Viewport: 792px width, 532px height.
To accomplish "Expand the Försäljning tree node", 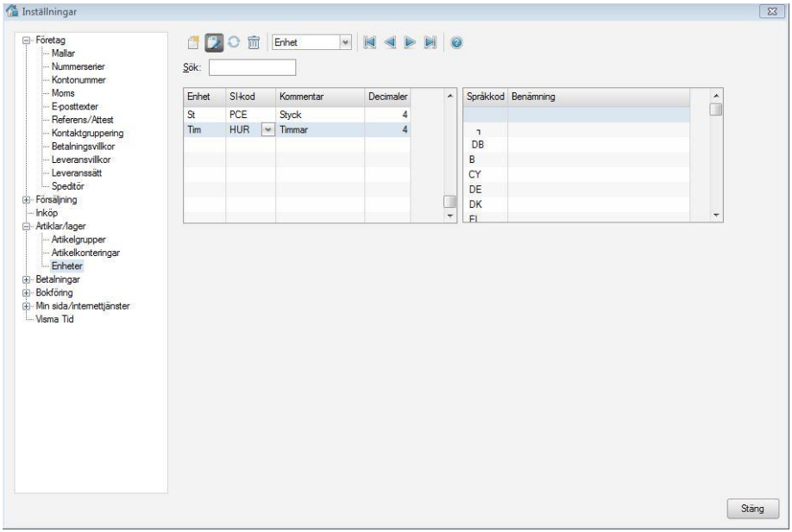I will pos(26,200).
